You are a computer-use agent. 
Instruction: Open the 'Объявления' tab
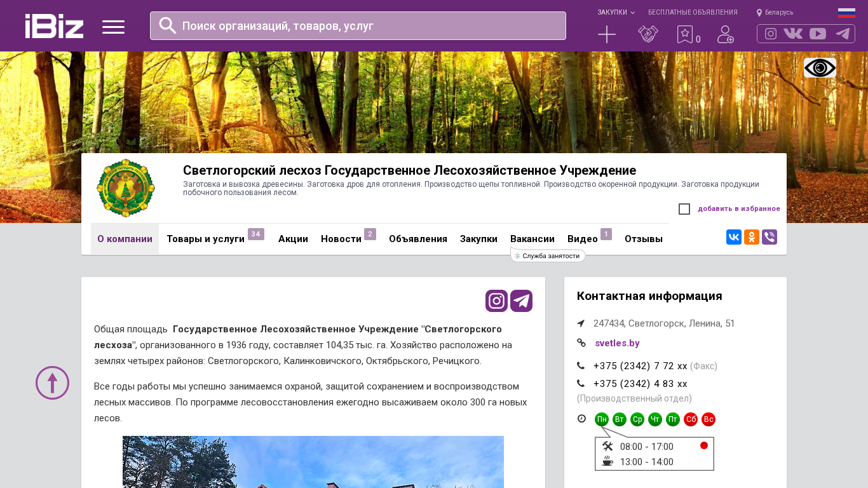click(x=418, y=239)
